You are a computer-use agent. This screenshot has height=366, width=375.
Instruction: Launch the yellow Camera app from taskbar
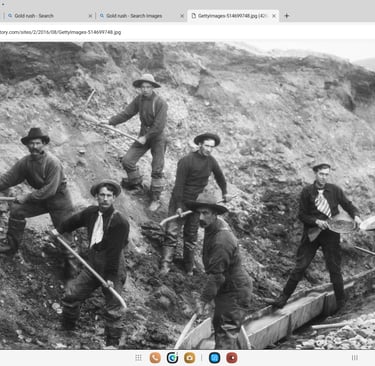(x=190, y=358)
